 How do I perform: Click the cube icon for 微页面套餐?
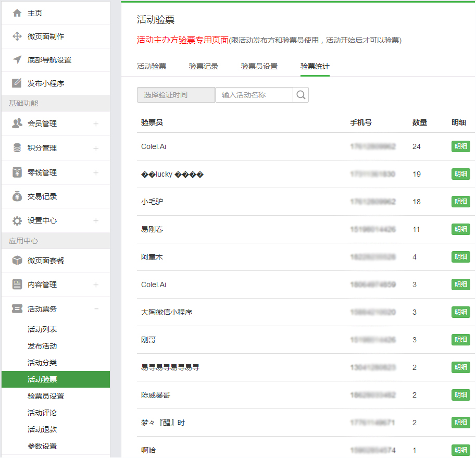pyautogui.click(x=17, y=261)
